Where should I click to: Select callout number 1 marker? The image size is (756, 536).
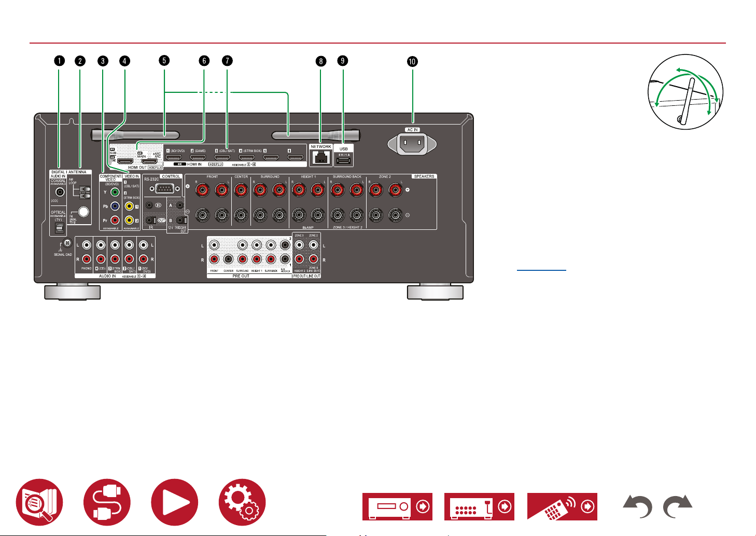(60, 61)
